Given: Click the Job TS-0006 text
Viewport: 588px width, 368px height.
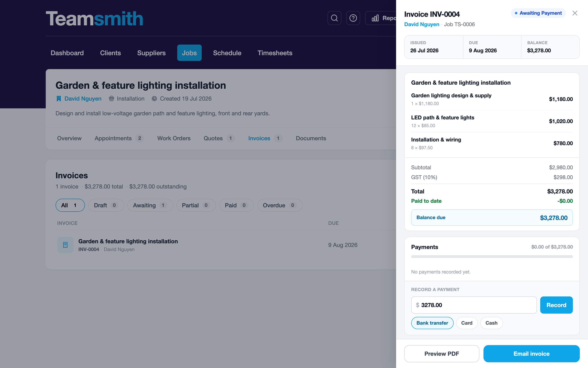Looking at the screenshot, I should pyautogui.click(x=459, y=24).
